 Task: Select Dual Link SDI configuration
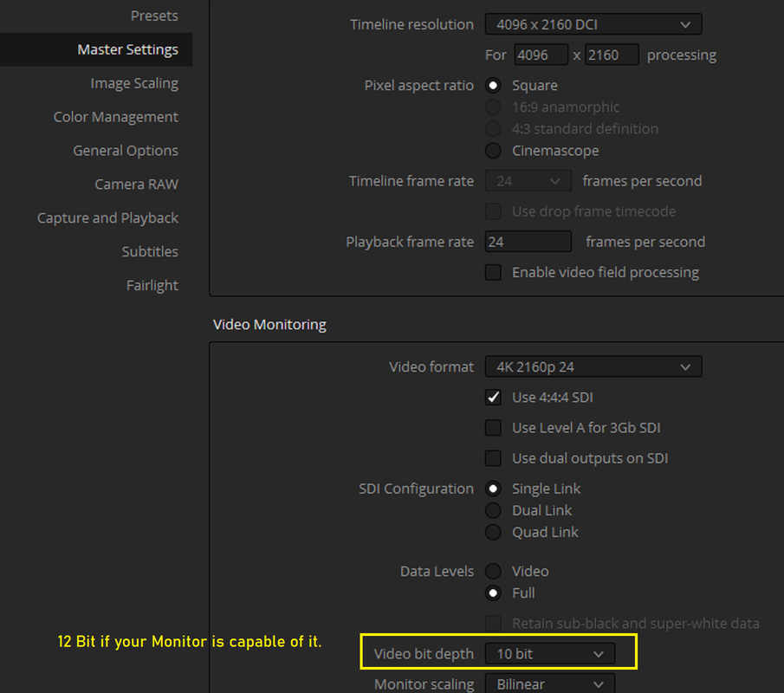pos(493,510)
